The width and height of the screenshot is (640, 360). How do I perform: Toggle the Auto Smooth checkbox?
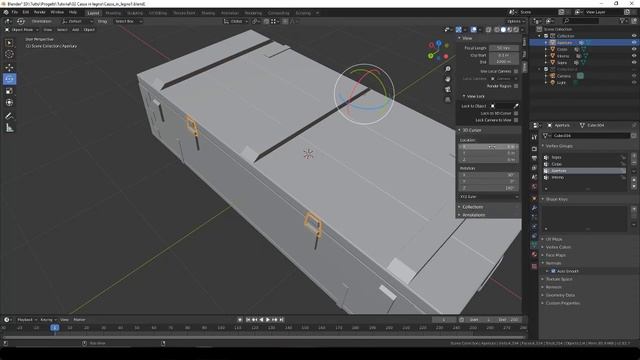pyautogui.click(x=553, y=271)
